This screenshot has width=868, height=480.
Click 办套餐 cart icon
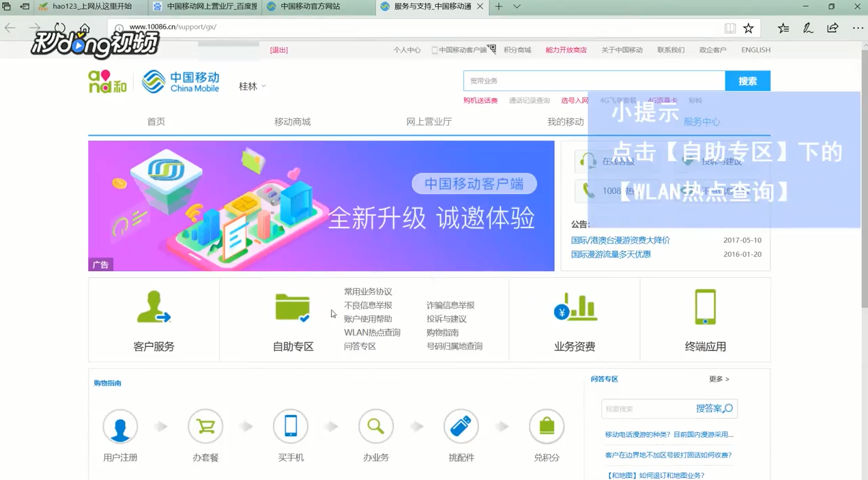205,427
